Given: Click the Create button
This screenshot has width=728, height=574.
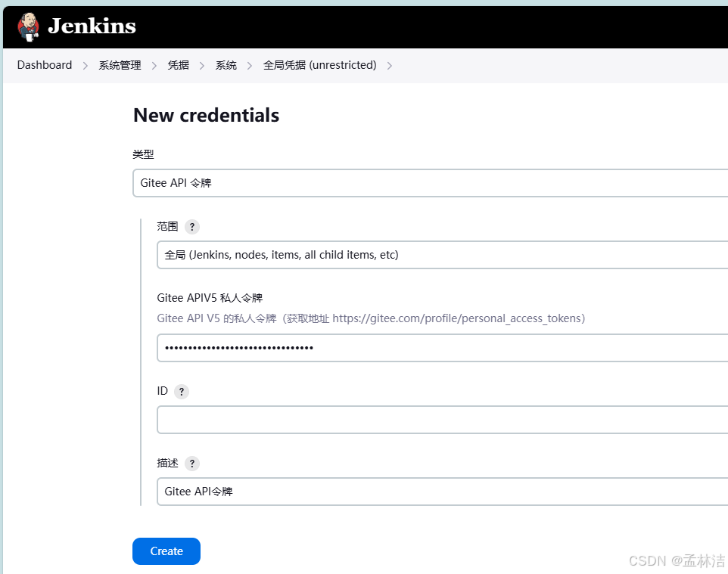Looking at the screenshot, I should point(166,551).
